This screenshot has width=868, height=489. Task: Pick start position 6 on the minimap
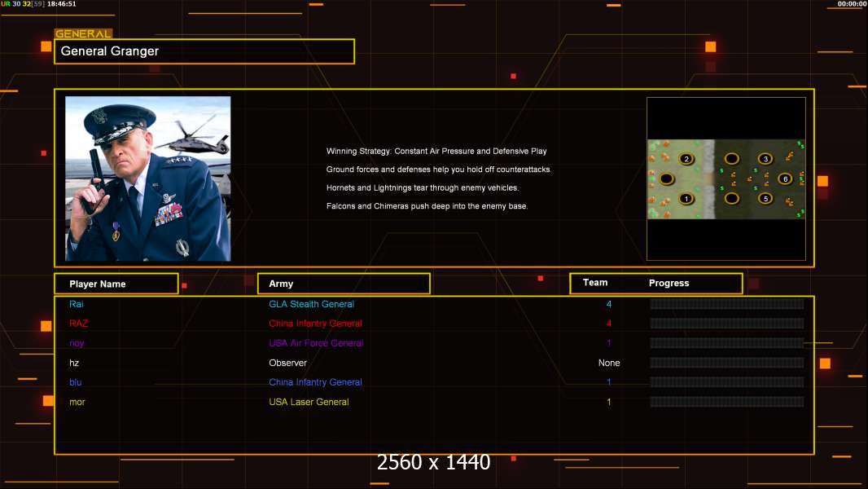tap(785, 178)
